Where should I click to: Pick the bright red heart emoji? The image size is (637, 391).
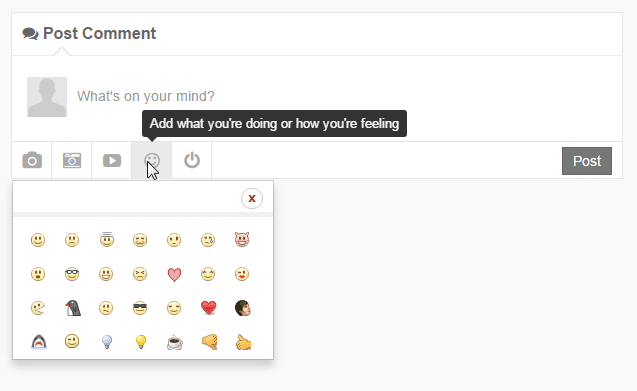coord(208,308)
